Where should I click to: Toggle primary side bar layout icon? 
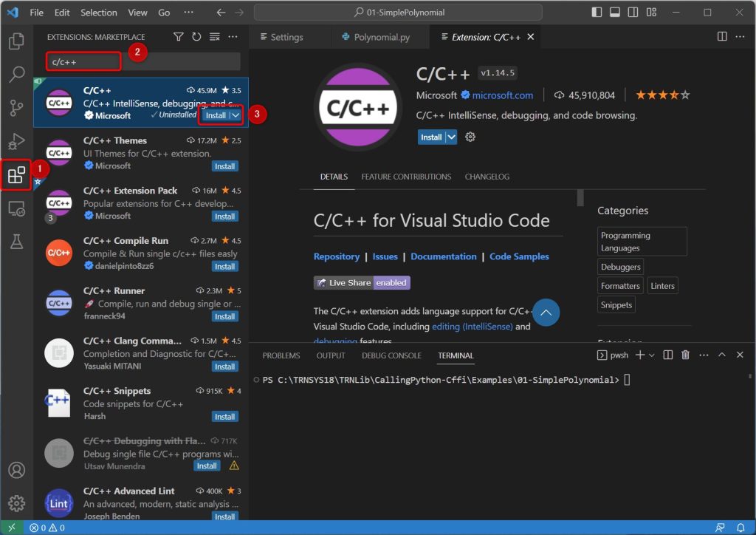tap(597, 13)
